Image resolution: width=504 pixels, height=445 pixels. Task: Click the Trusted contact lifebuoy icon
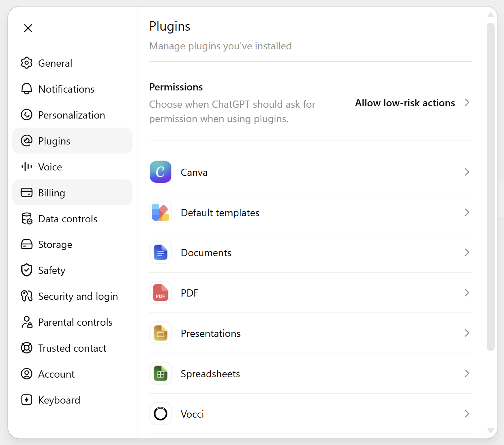coord(27,348)
